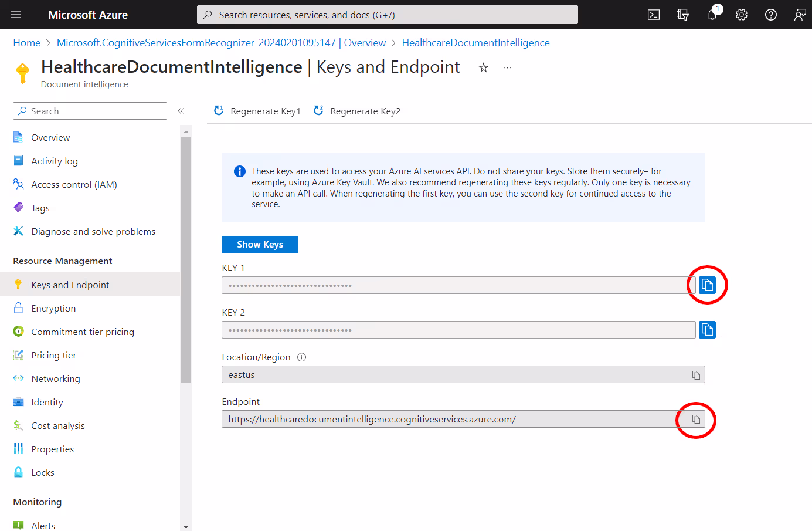This screenshot has width=812, height=531.
Task: Click the Location/Region eastus field
Action: [463, 374]
